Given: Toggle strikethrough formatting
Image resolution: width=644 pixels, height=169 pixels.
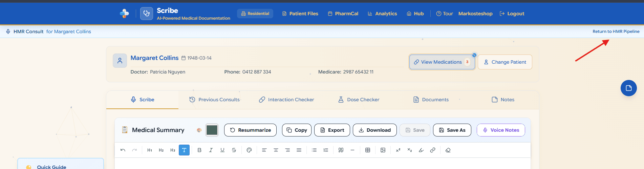Looking at the screenshot, I should click(x=234, y=150).
